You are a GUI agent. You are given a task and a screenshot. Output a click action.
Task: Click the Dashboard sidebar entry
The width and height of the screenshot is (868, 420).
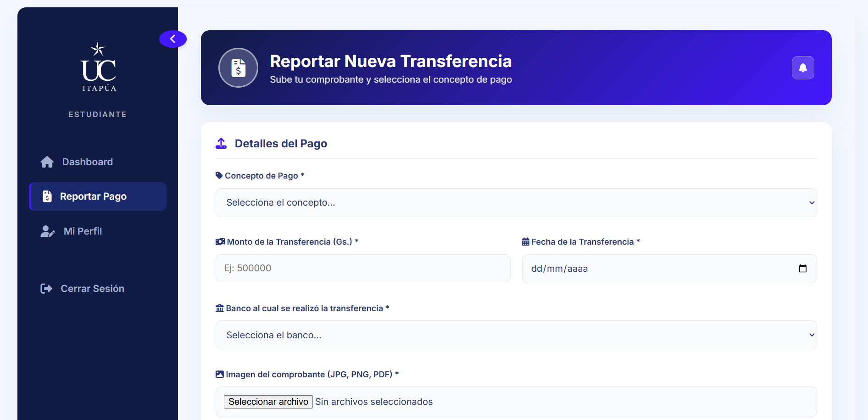point(87,162)
